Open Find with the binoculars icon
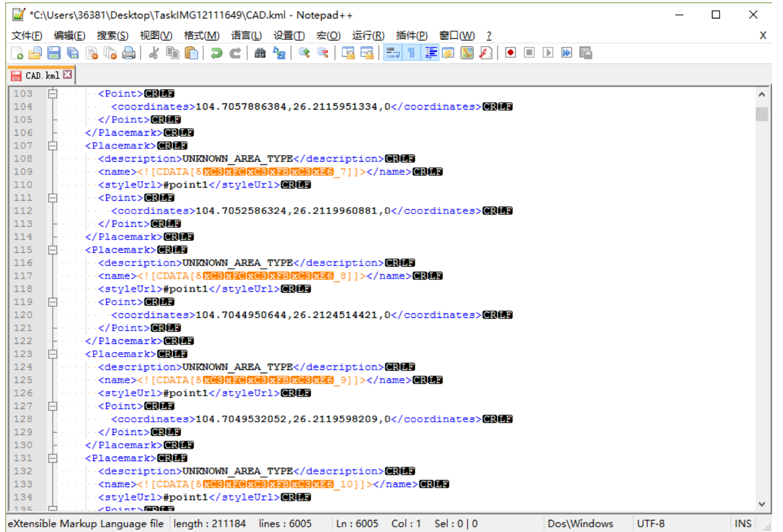 260,53
